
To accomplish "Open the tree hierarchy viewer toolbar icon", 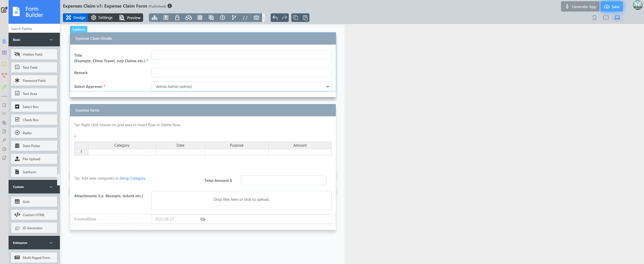I will [x=154, y=18].
